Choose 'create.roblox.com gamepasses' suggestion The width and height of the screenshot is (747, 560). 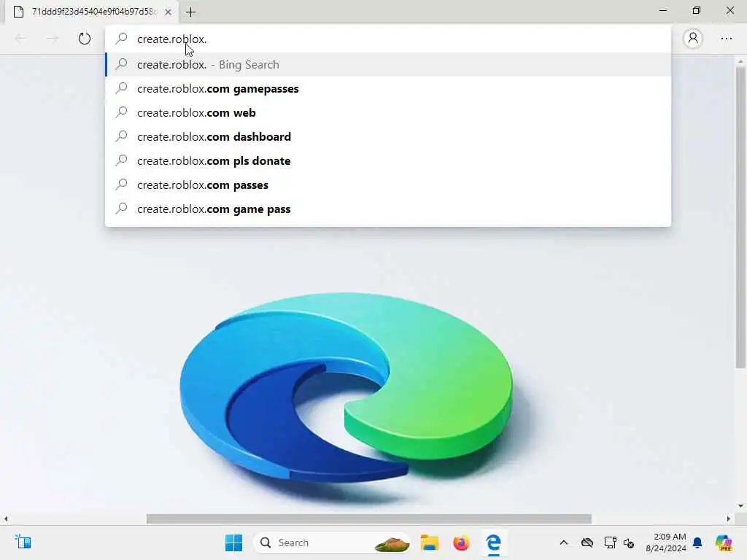[x=388, y=88]
